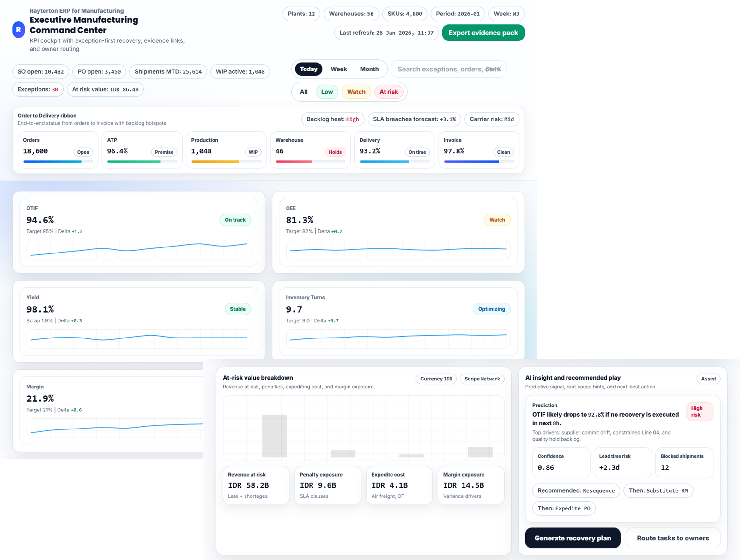
Task: Open the Currency IDR selector
Action: coord(436,379)
